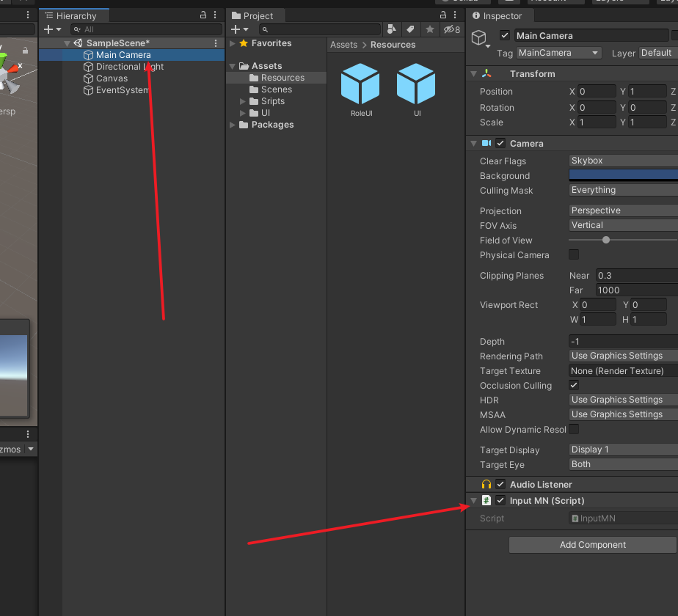Click the GameObject cube icon in Inspector
This screenshot has height=616, width=678.
click(478, 37)
